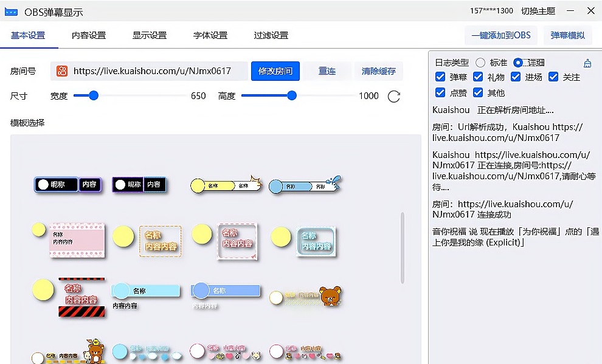Click the Kuaishou platform icon beside the URL

click(x=62, y=70)
